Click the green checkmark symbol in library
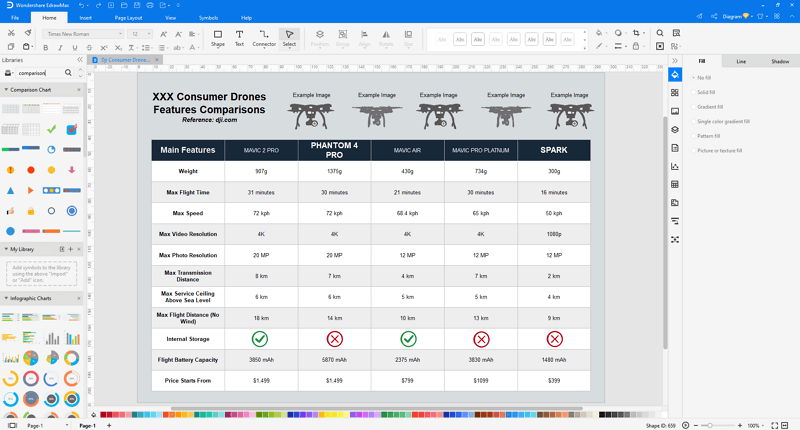This screenshot has height=430, width=800. pyautogui.click(x=51, y=129)
